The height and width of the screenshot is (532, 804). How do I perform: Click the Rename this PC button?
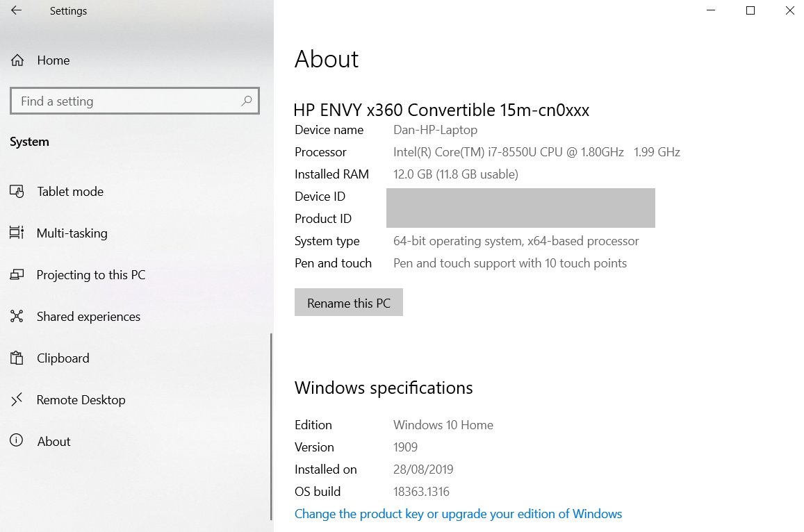click(x=348, y=302)
